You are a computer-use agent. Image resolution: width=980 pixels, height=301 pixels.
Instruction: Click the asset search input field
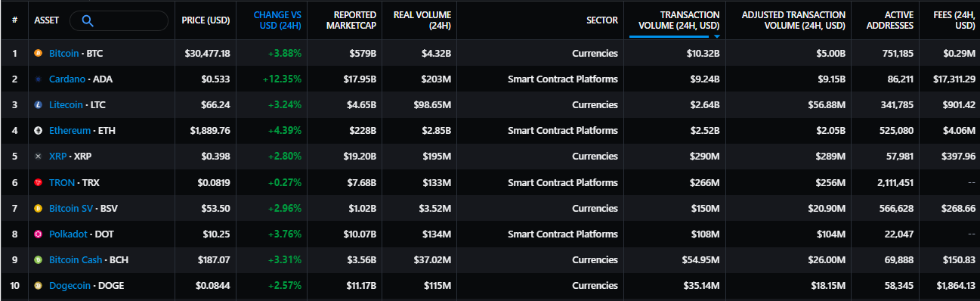click(119, 20)
